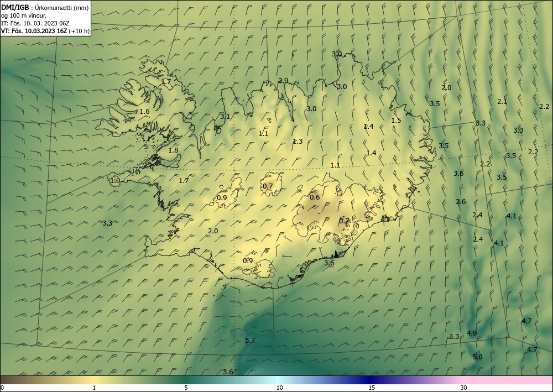
Task: Click the 'og 100 m vindur.' legend line
Action: coord(24,15)
